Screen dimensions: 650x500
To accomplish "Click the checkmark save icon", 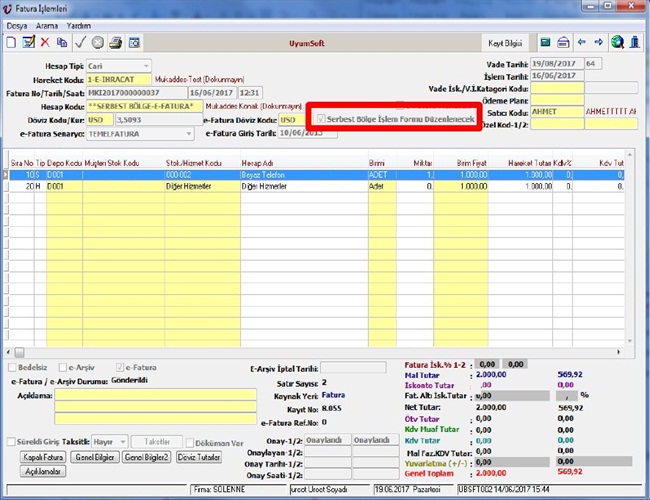I will (x=80, y=42).
